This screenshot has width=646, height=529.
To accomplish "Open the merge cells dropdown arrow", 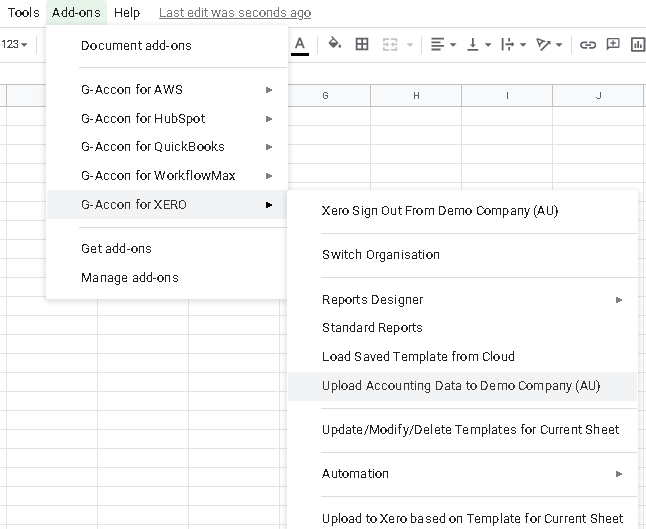I will tap(410, 44).
